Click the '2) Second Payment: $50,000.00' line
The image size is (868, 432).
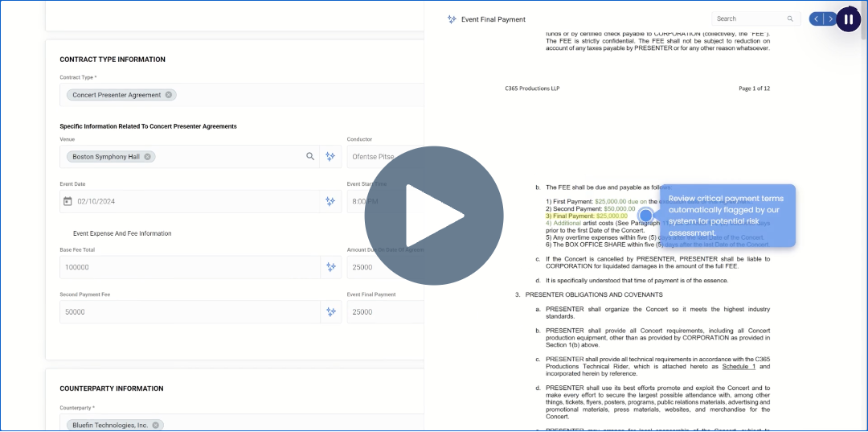point(590,209)
